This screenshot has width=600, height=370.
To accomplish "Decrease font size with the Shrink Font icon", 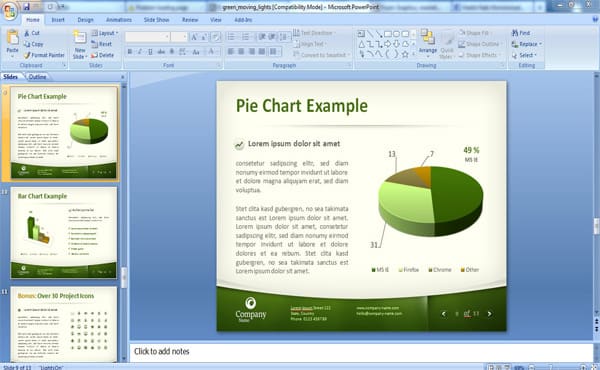I will click(x=204, y=37).
